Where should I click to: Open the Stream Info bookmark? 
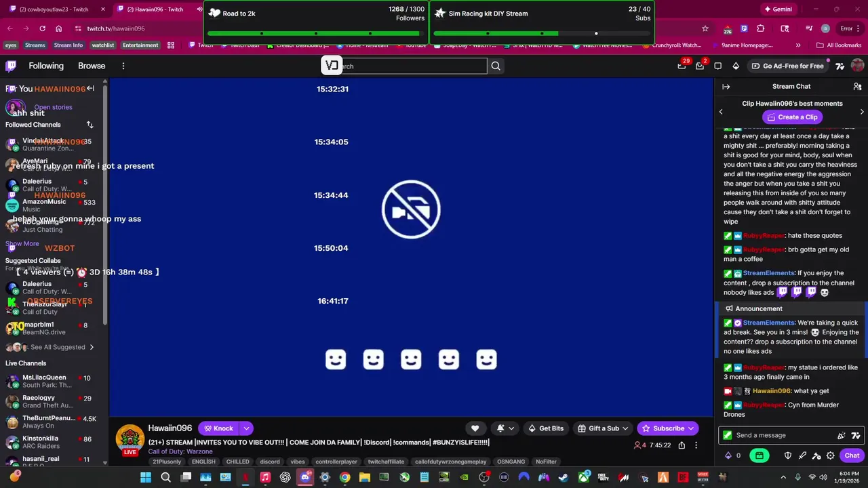tap(68, 45)
